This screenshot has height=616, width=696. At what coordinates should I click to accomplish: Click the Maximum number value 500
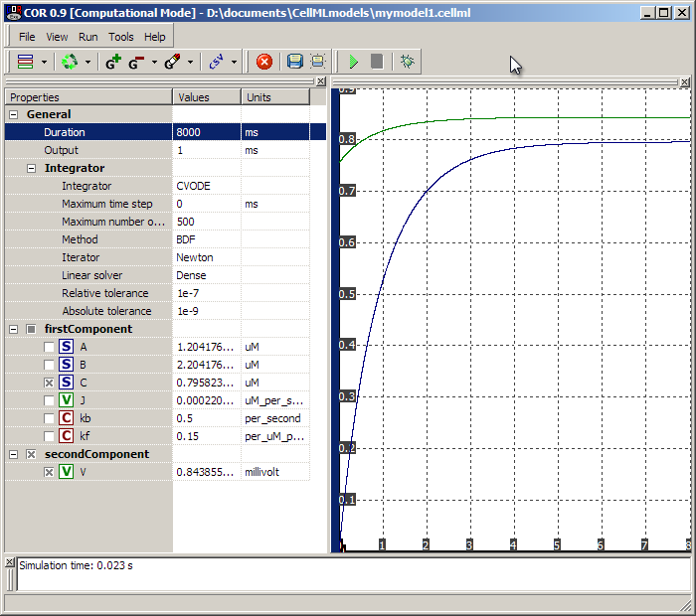click(x=207, y=222)
